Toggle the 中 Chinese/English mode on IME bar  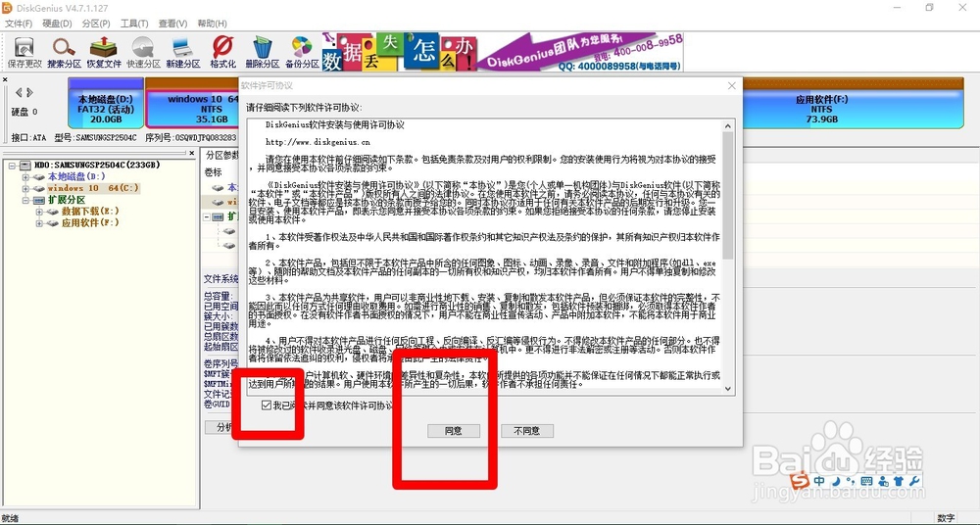(819, 481)
